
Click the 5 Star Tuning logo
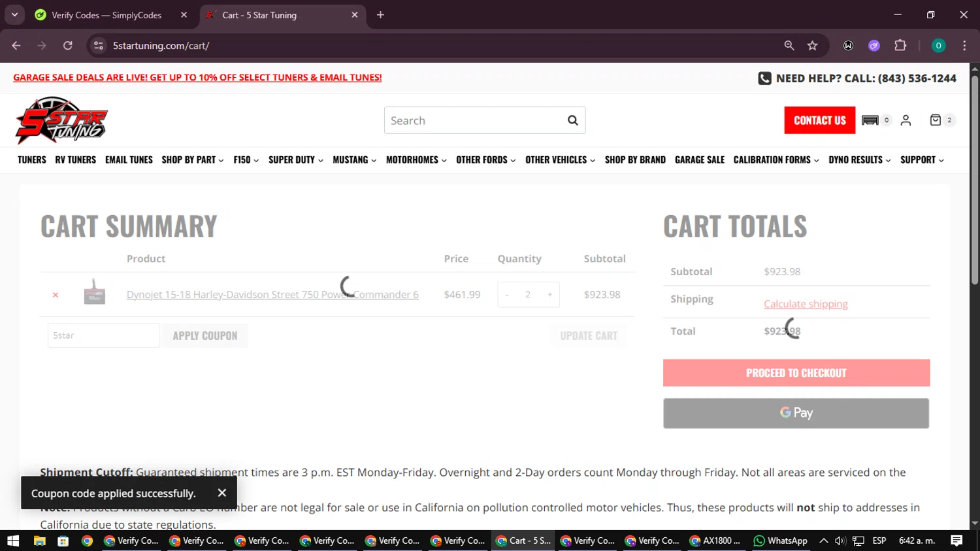(x=61, y=120)
